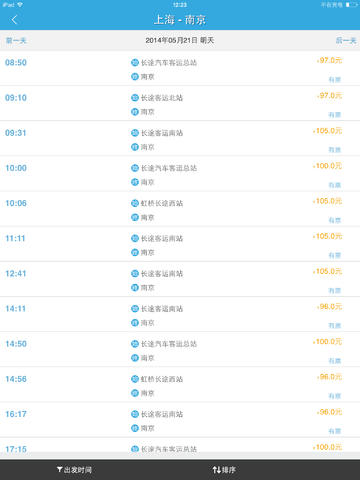360x480 pixels.
Task: Go to previous day with 前一天
Action: pos(16,41)
